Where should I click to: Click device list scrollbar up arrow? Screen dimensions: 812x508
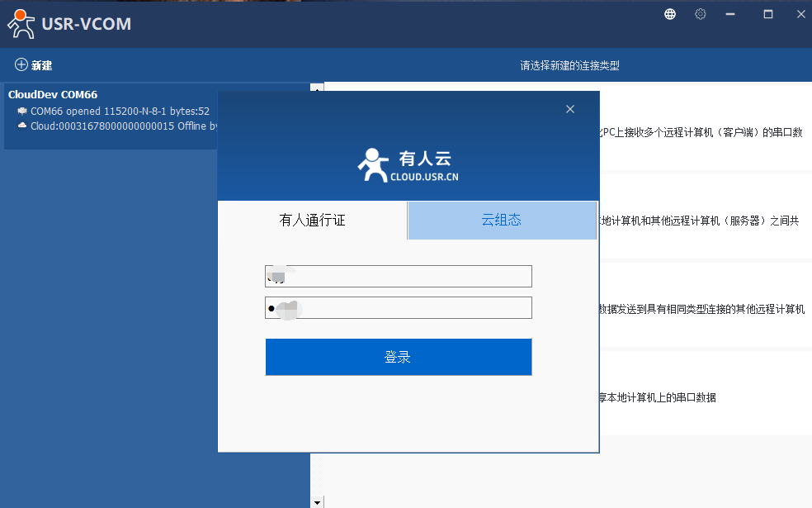tap(317, 88)
